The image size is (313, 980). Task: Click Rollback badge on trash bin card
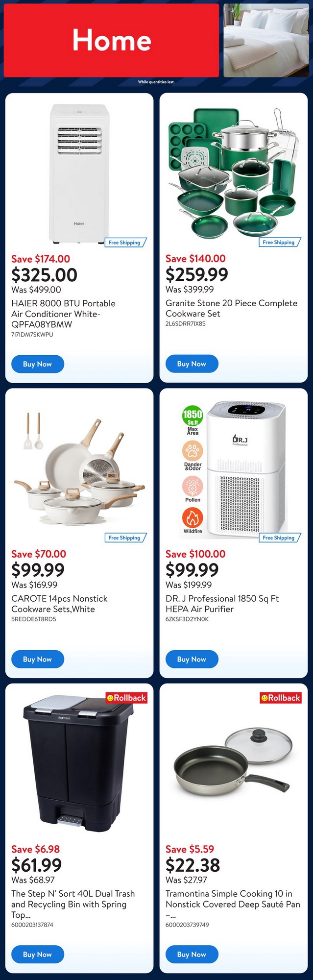tap(126, 698)
